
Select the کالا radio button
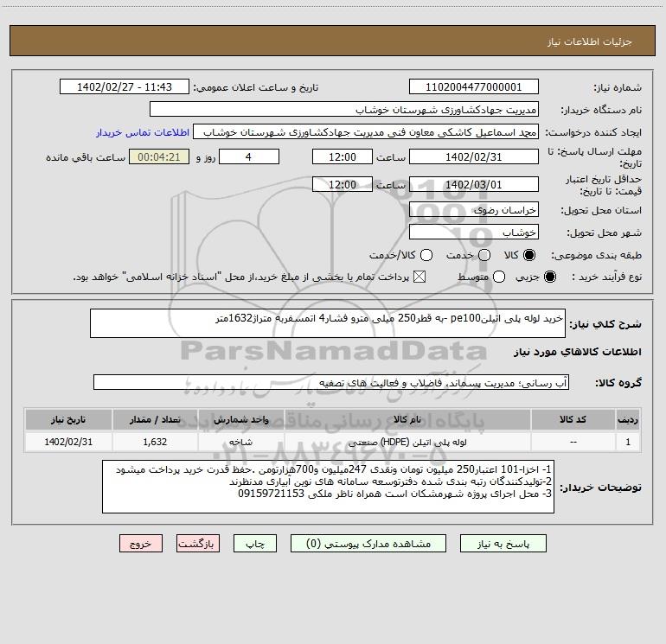pos(529,255)
